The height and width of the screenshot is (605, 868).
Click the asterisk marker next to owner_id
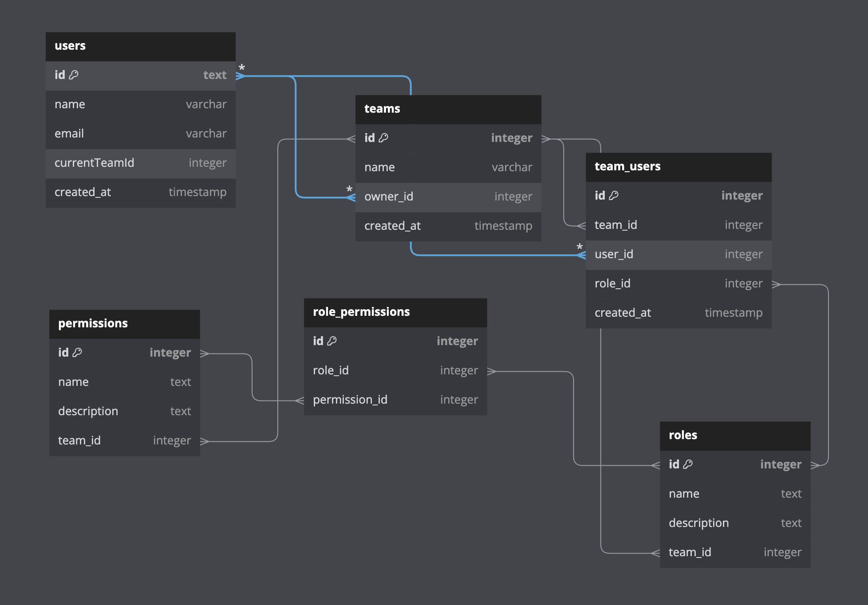pyautogui.click(x=349, y=189)
